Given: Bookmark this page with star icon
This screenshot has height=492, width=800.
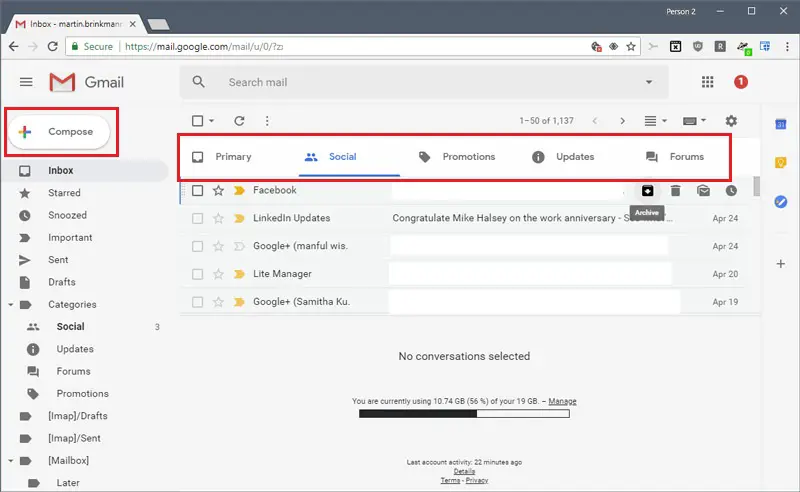Looking at the screenshot, I should click(631, 46).
